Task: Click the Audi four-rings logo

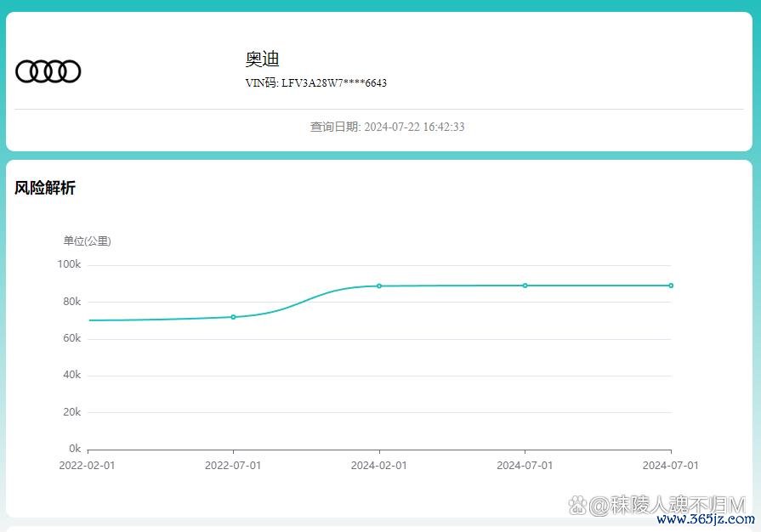Action: (48, 71)
